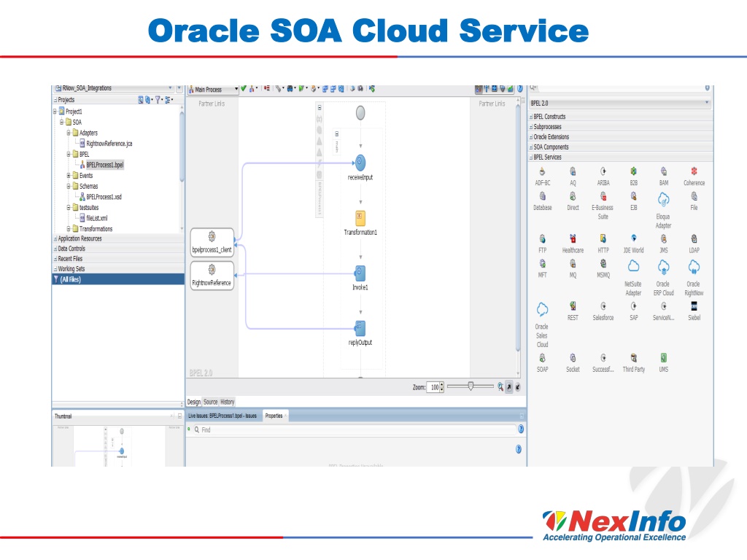Screen dimensions: 747x560
Task: Select the Transformation1 activity node
Action: pos(360,218)
